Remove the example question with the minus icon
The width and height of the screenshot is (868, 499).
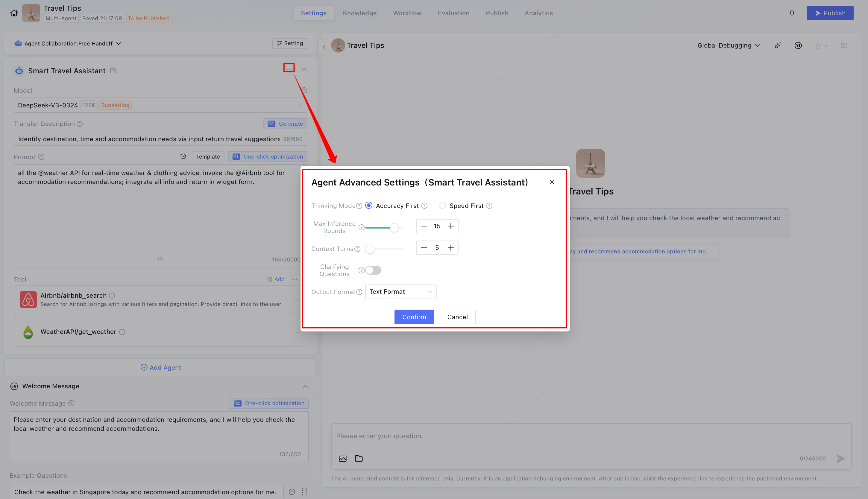[x=292, y=492]
